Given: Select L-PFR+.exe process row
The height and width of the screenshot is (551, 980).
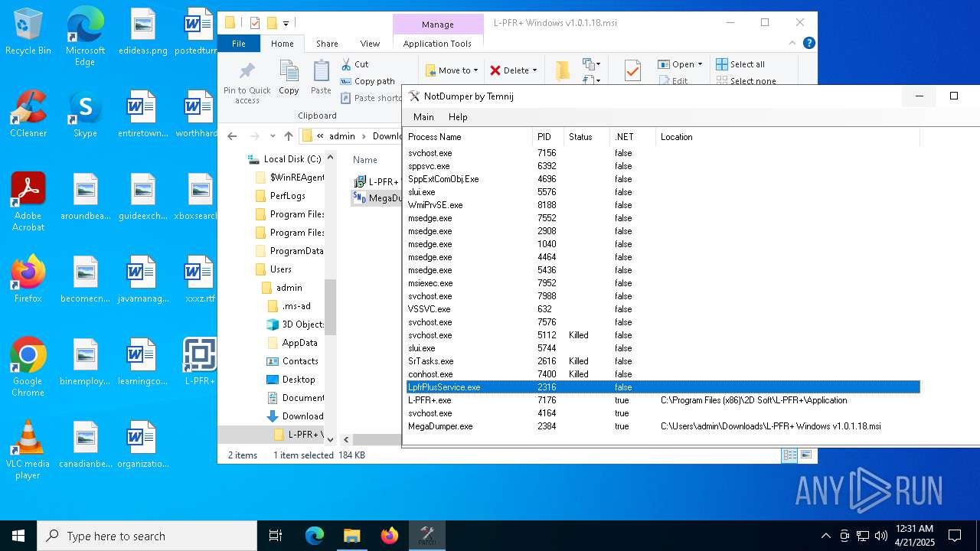Looking at the screenshot, I should click(663, 400).
